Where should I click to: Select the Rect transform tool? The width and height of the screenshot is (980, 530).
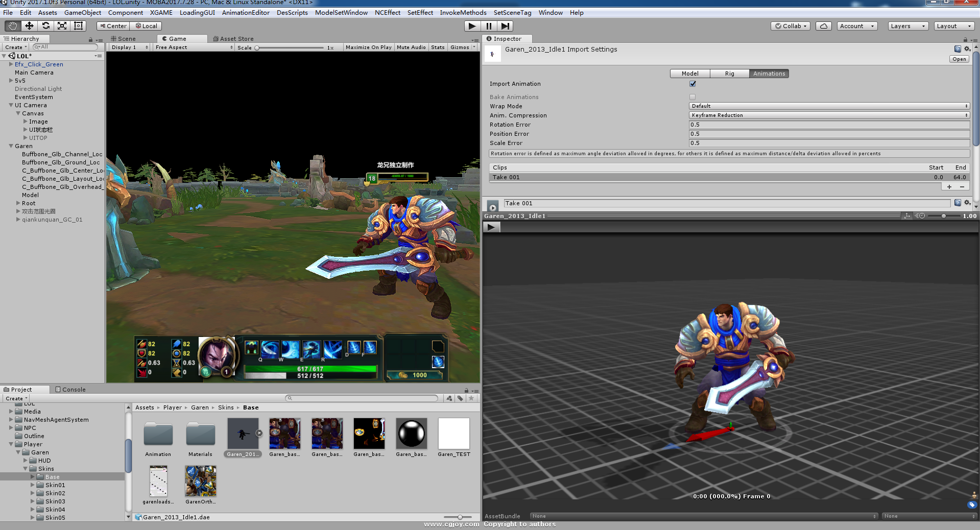78,26
